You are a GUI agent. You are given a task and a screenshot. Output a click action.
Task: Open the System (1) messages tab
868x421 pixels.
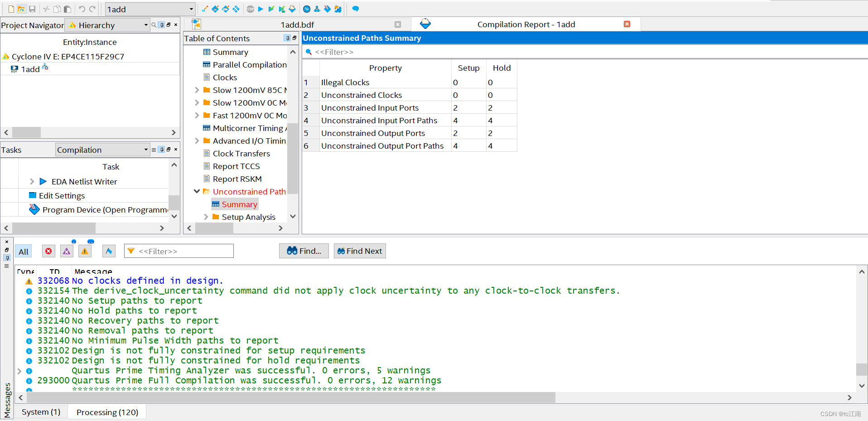point(41,412)
